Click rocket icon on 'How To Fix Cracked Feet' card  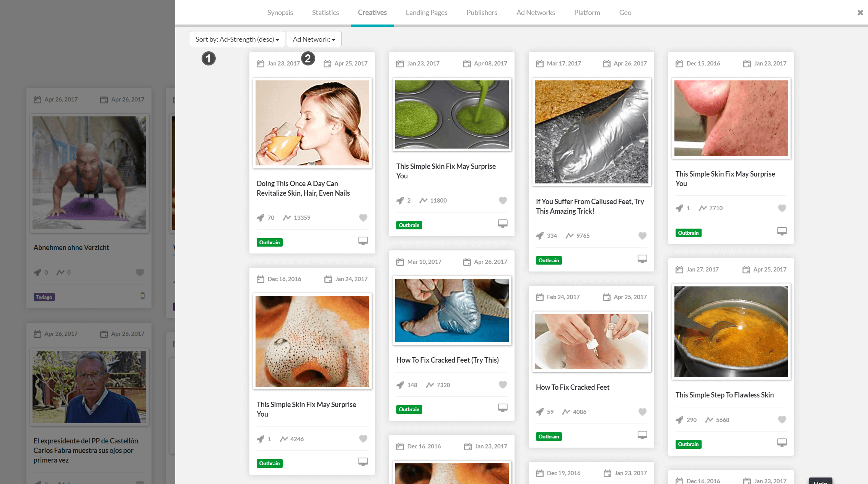540,412
